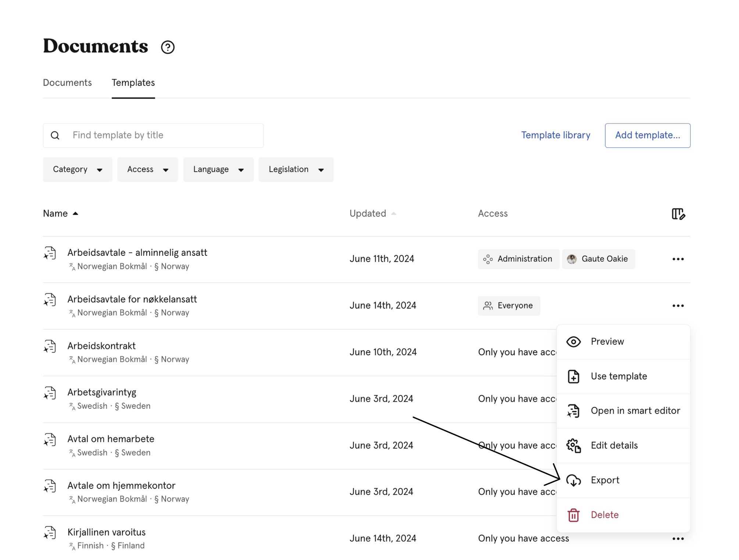
Task: Open the Access filter dropdown
Action: (147, 170)
